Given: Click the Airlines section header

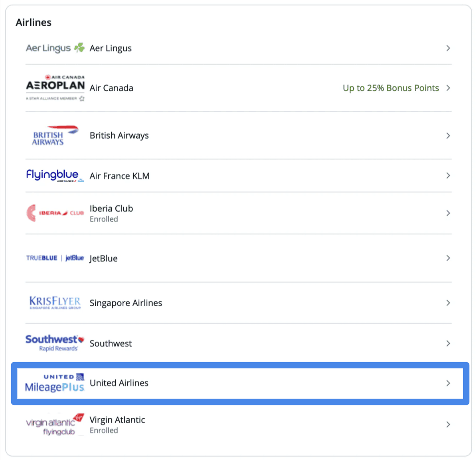Looking at the screenshot, I should coord(33,22).
